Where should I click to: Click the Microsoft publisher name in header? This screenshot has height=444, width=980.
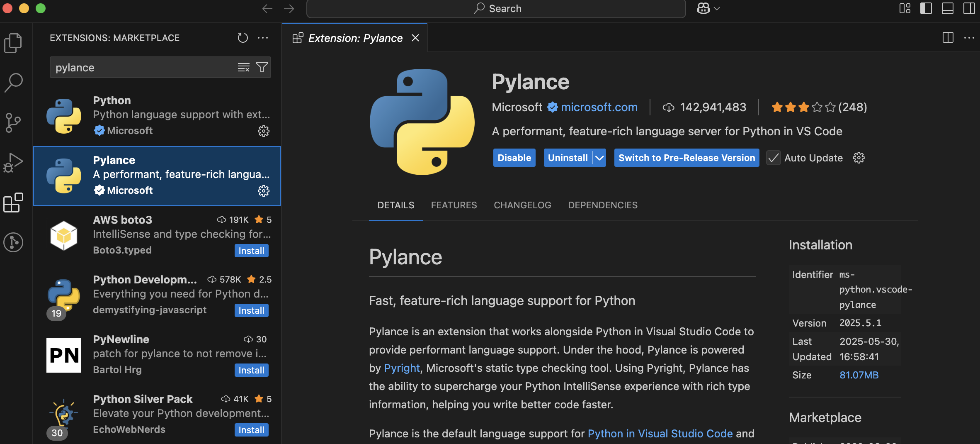517,107
